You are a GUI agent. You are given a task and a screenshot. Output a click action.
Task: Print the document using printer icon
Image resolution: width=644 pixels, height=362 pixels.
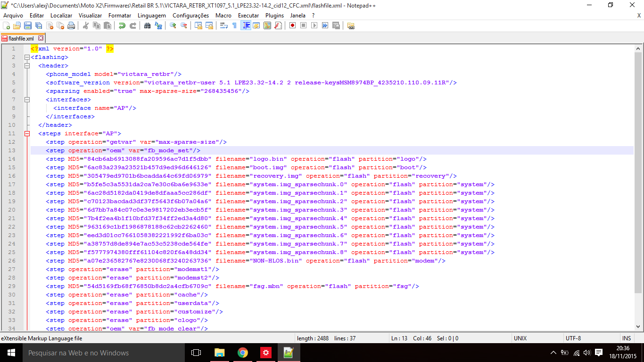pyautogui.click(x=71, y=25)
